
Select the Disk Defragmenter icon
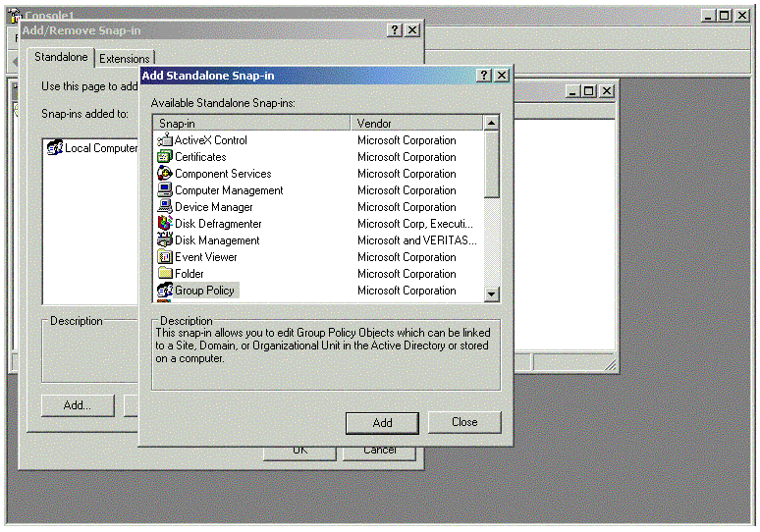165,224
